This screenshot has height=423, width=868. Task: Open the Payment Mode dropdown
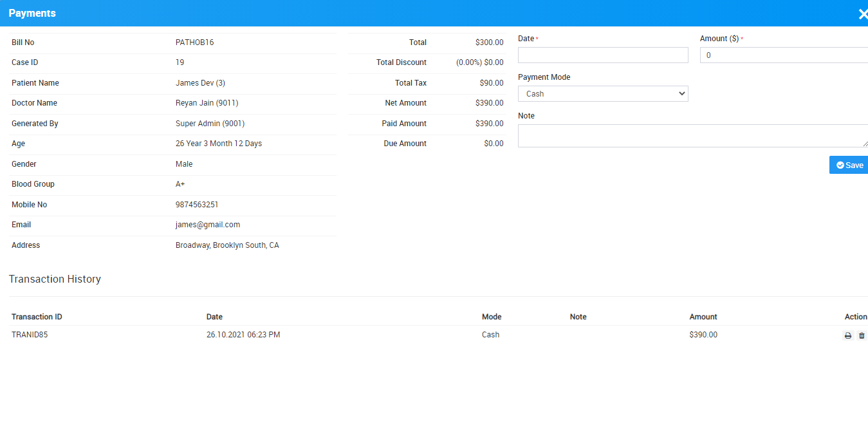(603, 94)
